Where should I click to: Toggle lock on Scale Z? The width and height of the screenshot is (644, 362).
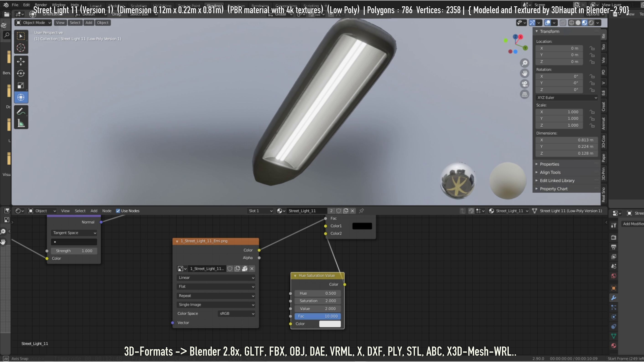(592, 125)
